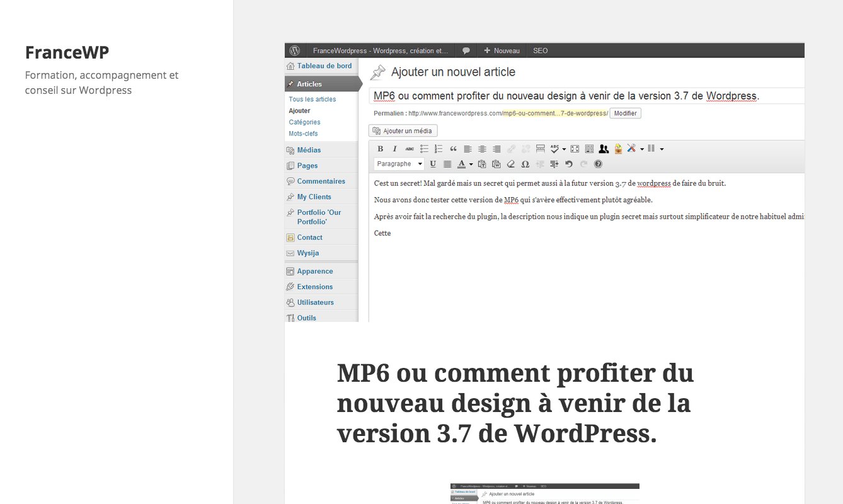Click the orange box plugin toolbar icon

pos(618,149)
